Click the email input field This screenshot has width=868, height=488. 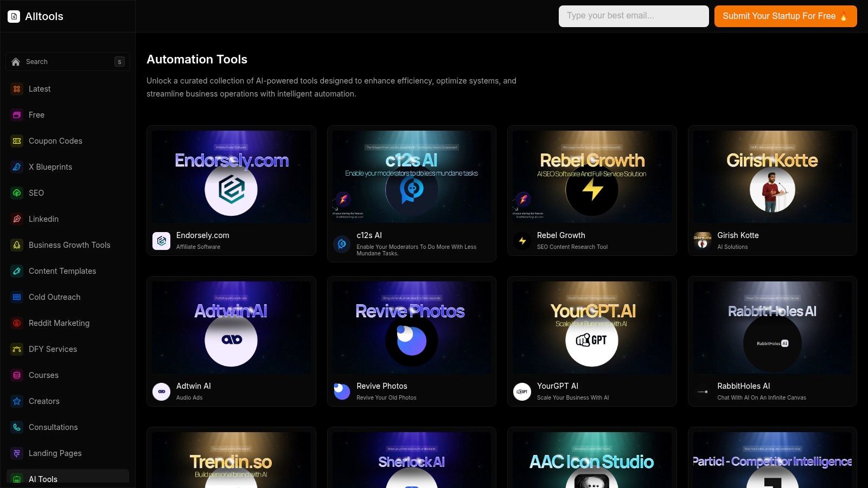(x=634, y=16)
